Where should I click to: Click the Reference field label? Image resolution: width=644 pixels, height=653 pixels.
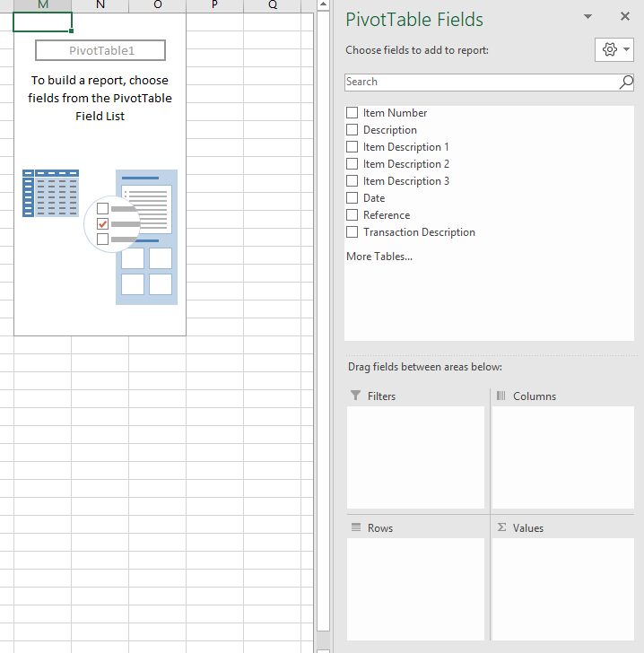(387, 215)
